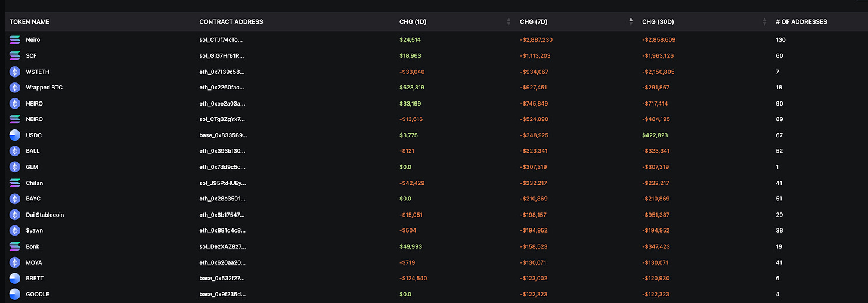Click the $623,319 one-day change value
The width and height of the screenshot is (868, 303).
coord(412,88)
